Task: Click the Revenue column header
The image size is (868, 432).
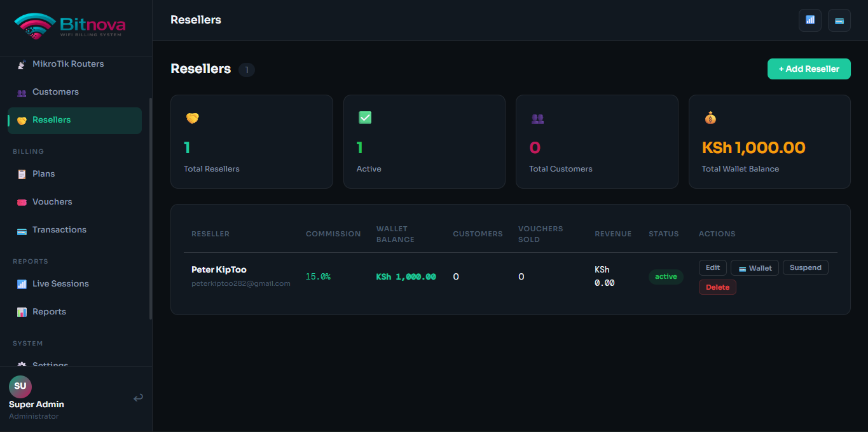Action: tap(613, 234)
